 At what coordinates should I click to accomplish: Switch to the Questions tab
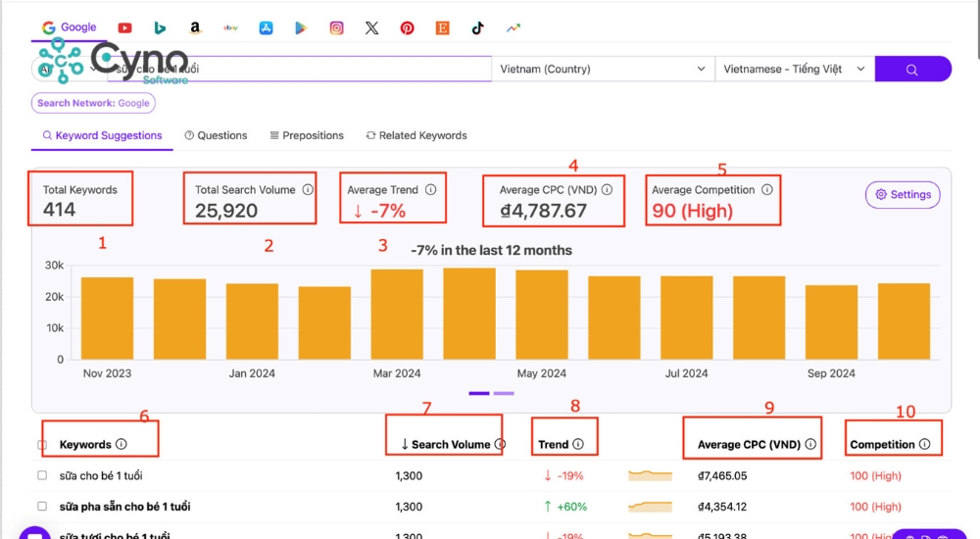[x=216, y=135]
